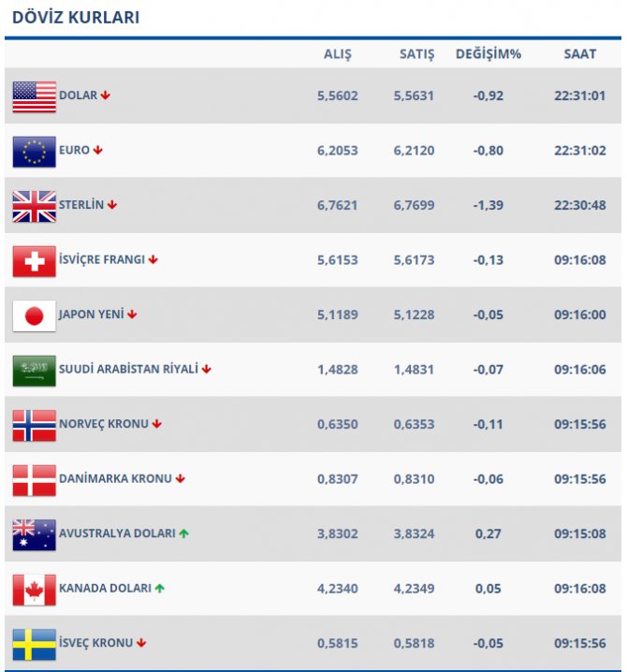The height and width of the screenshot is (672, 627).
Task: Click the Danish flag icon
Action: pyautogui.click(x=34, y=479)
